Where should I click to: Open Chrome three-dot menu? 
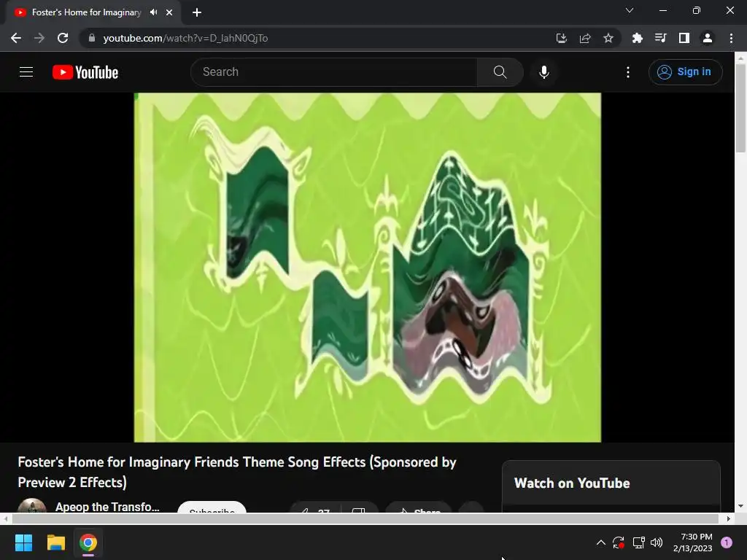coord(731,38)
